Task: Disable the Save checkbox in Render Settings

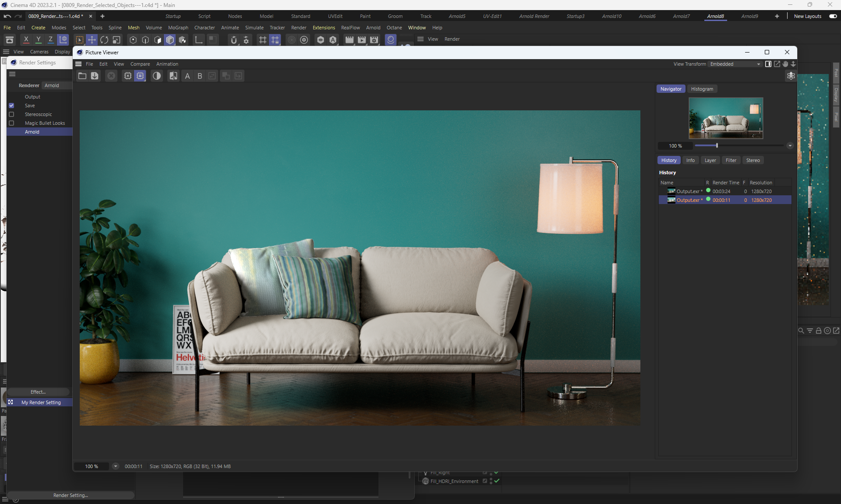Action: [x=11, y=106]
